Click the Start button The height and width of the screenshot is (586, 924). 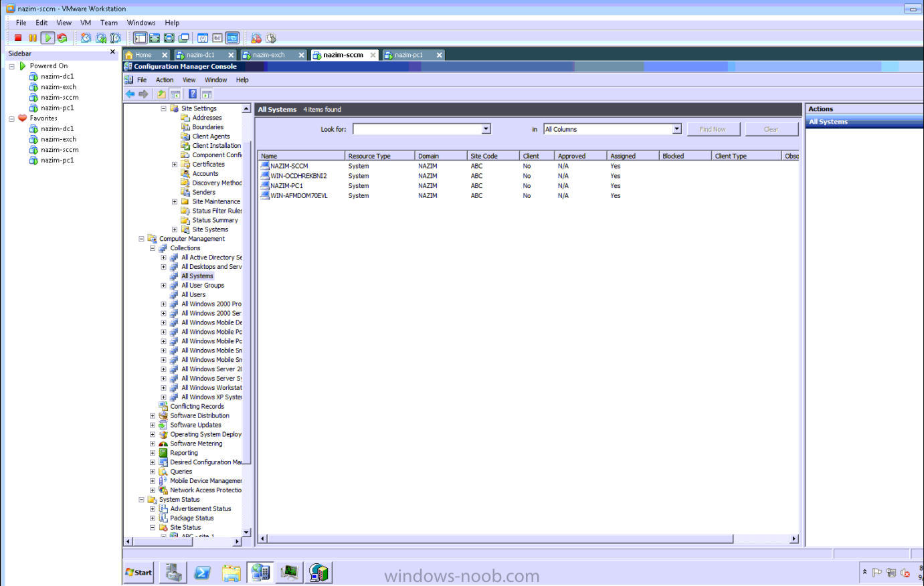coord(139,573)
